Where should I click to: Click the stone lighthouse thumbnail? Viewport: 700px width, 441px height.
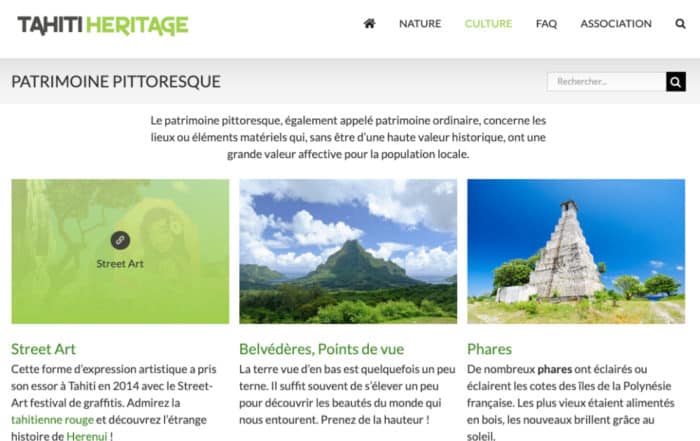click(576, 251)
